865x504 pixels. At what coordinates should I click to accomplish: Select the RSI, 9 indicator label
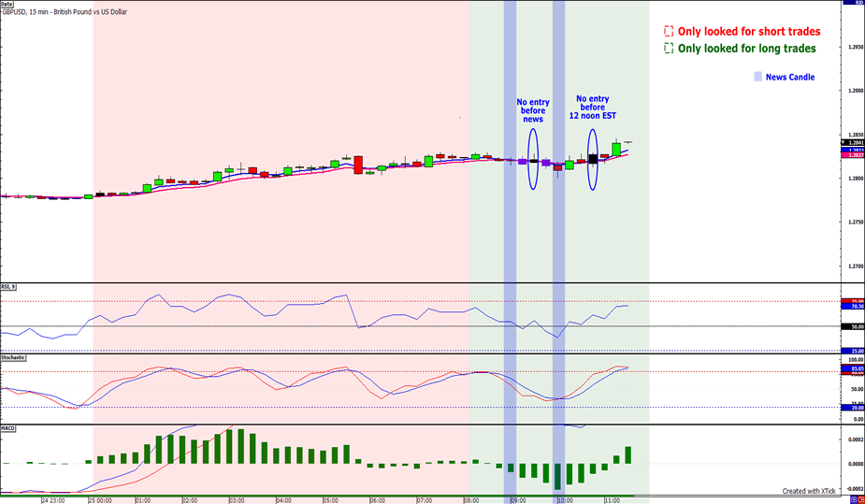coord(8,287)
